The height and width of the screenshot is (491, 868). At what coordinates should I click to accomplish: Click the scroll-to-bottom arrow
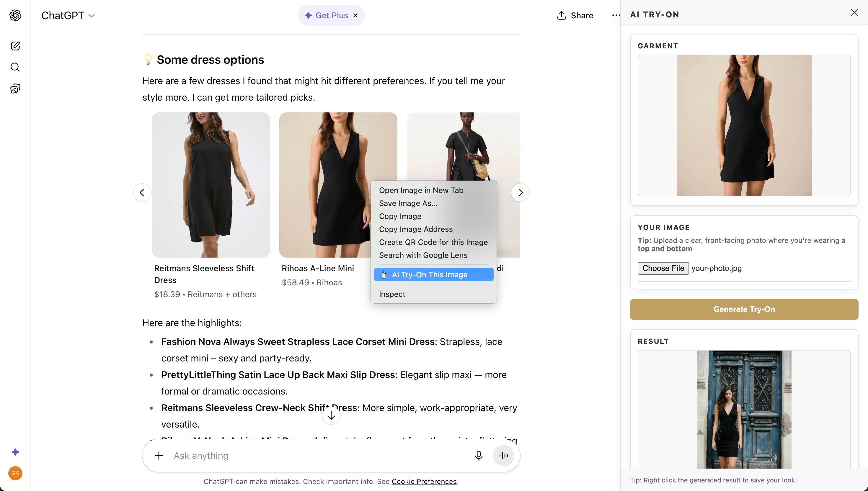tap(331, 415)
